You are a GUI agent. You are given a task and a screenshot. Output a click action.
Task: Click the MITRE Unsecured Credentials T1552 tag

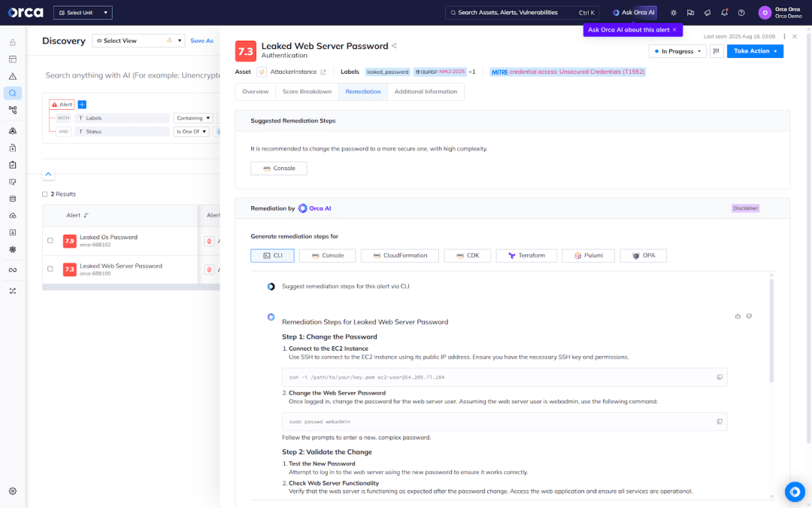click(x=568, y=72)
